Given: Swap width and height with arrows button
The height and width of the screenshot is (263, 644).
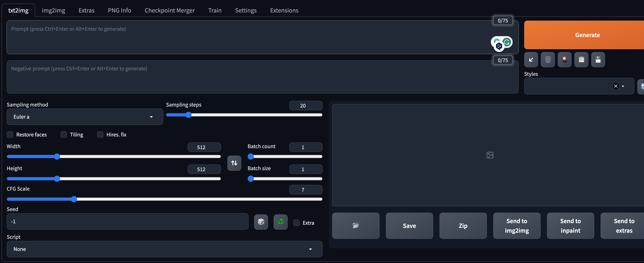Looking at the screenshot, I should click(234, 163).
